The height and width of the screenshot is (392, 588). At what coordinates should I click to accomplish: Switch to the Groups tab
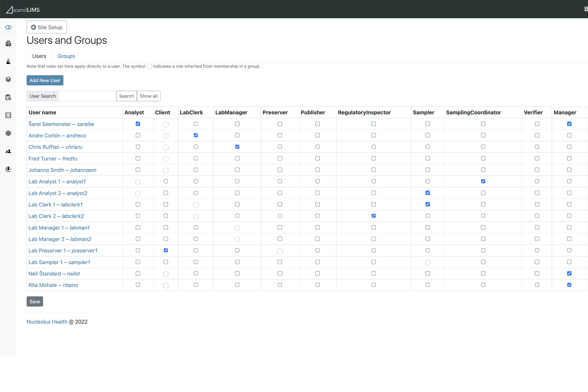[66, 56]
